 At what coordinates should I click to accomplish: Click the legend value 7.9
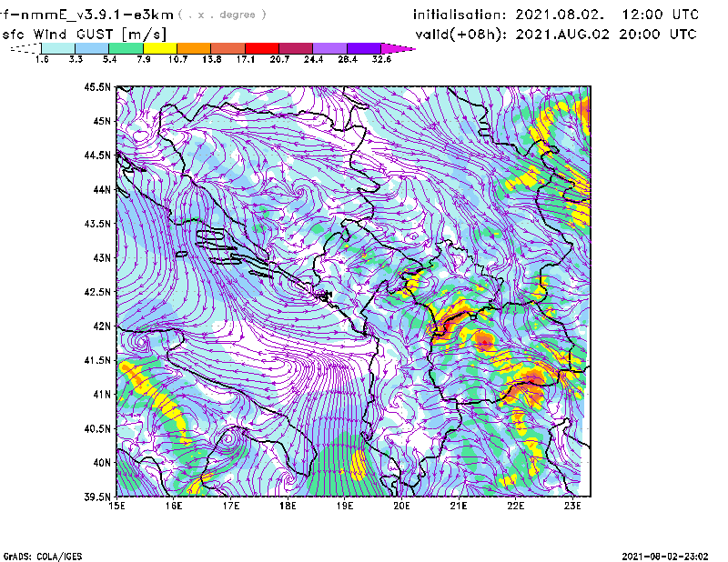click(144, 59)
